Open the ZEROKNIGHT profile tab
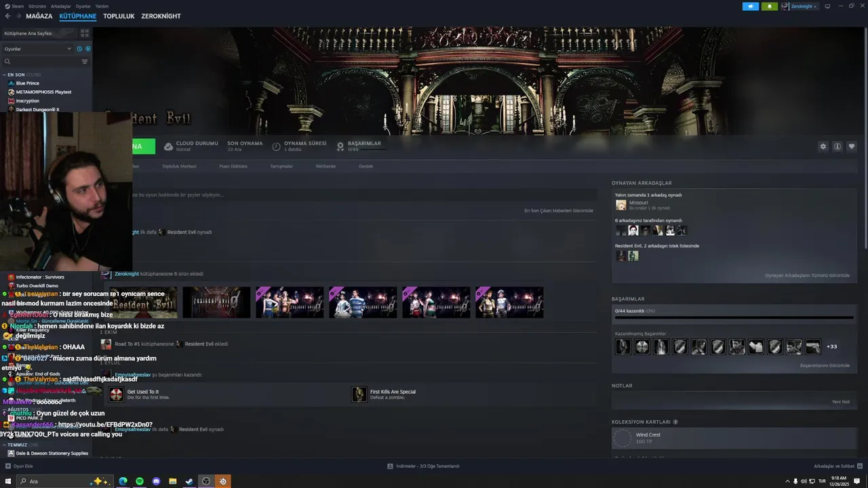Screen dimensions: 868x488 click(x=161, y=16)
